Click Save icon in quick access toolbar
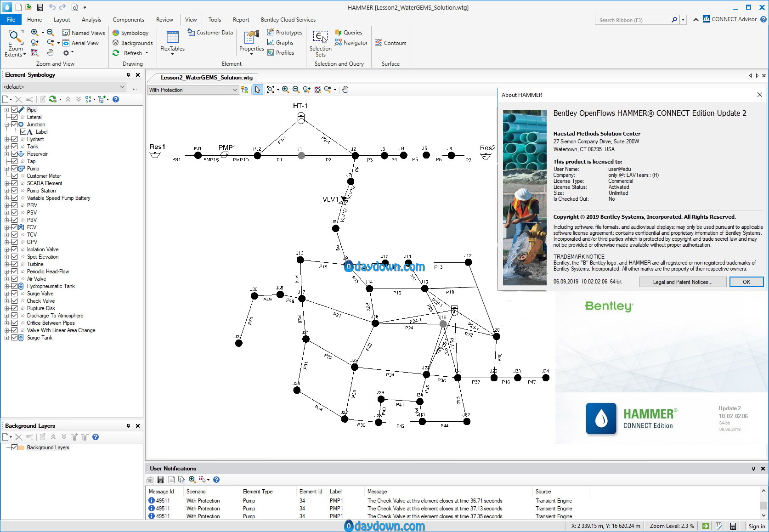 click(40, 7)
